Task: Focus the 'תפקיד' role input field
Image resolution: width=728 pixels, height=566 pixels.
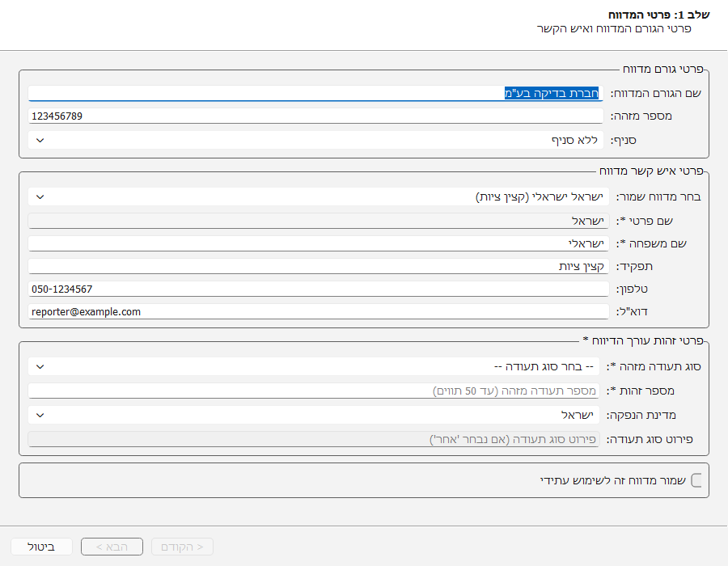Action: 317,266
